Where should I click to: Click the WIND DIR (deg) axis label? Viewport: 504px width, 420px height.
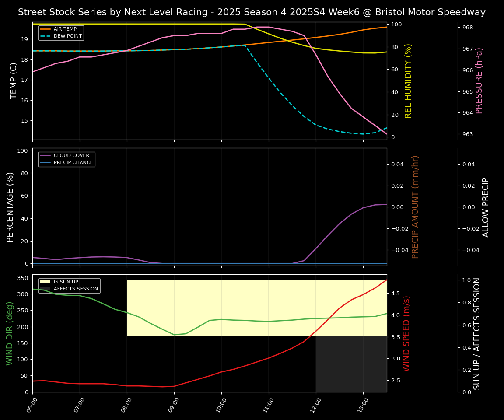(10, 333)
